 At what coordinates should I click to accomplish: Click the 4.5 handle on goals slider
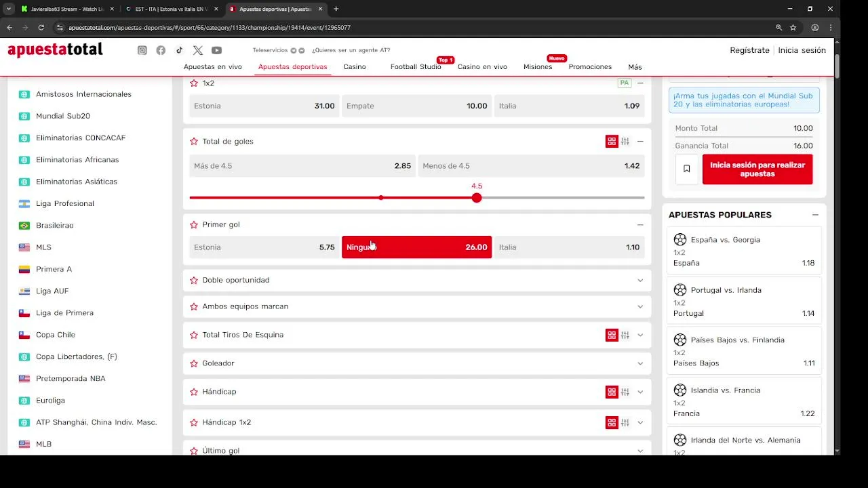tap(477, 198)
